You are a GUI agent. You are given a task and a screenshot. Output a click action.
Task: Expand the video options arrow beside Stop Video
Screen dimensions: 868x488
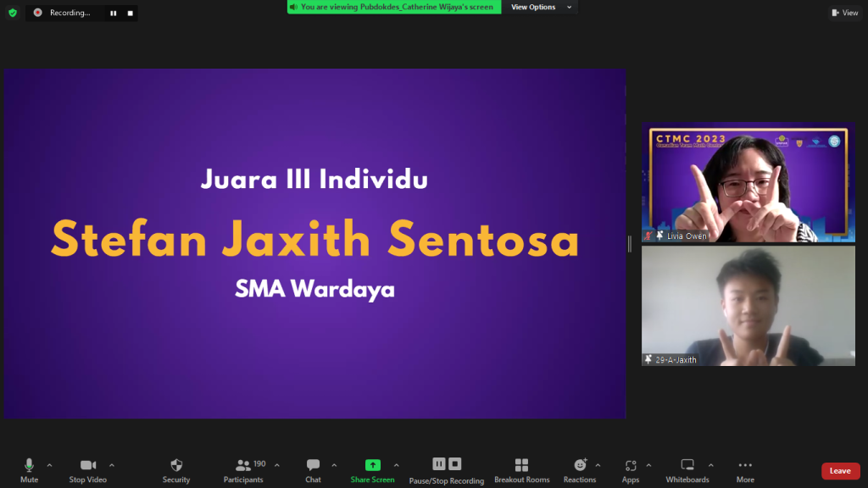pos(112,465)
